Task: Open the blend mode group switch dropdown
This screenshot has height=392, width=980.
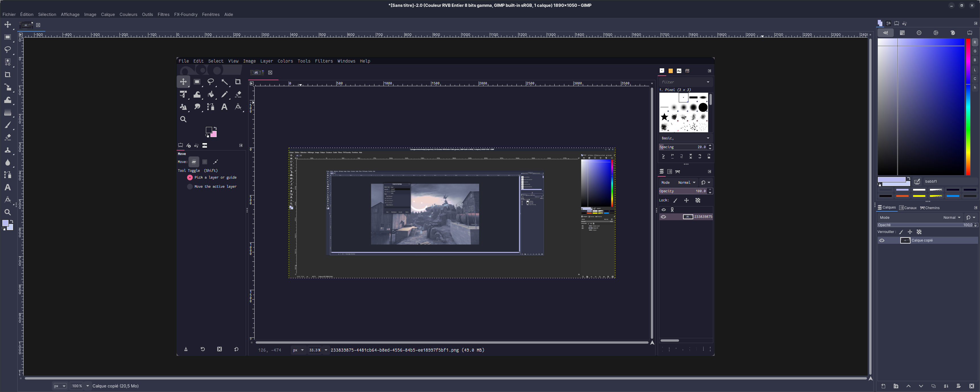Action: click(x=971, y=218)
